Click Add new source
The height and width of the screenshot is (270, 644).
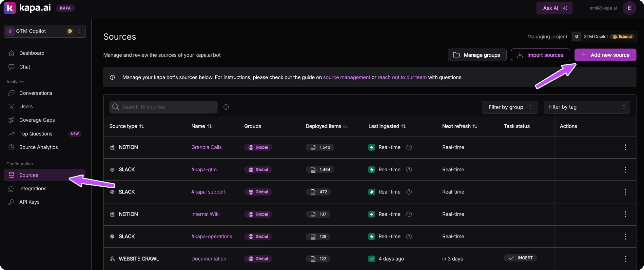pos(605,55)
